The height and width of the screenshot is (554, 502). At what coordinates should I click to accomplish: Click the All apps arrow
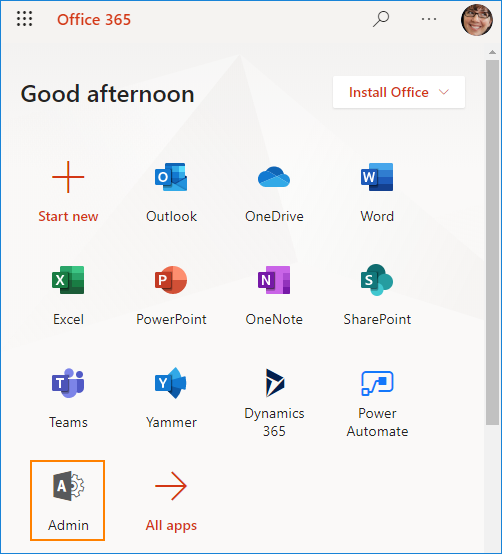pyautogui.click(x=171, y=486)
